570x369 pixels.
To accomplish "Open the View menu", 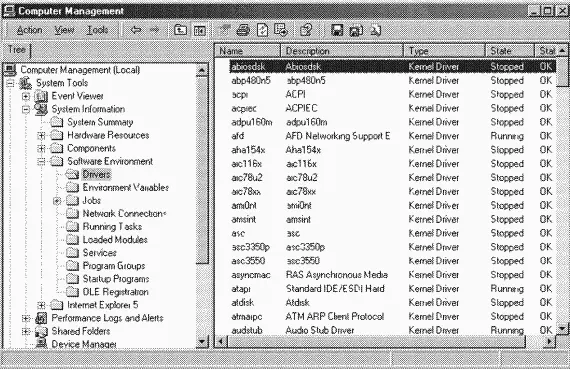I will [x=64, y=30].
